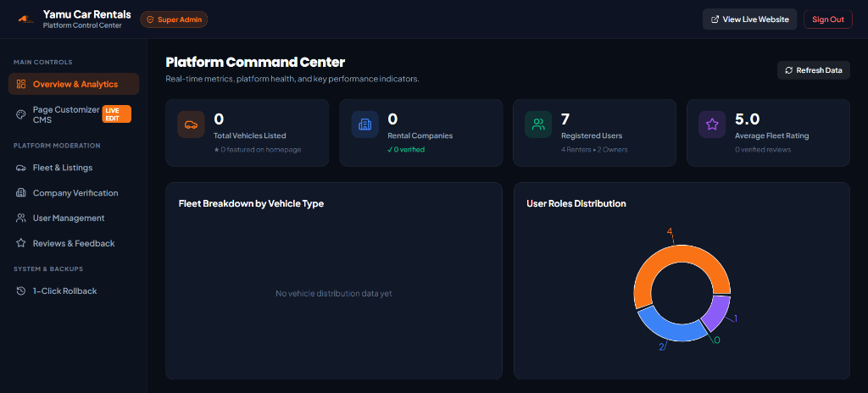Image resolution: width=868 pixels, height=393 pixels.
Task: Click the '0 verified reviews' text
Action: (x=763, y=149)
